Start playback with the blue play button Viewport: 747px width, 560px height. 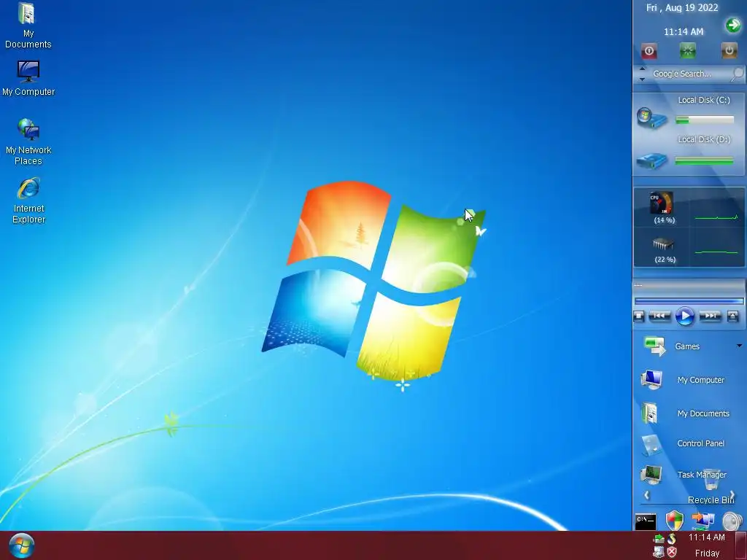point(684,316)
